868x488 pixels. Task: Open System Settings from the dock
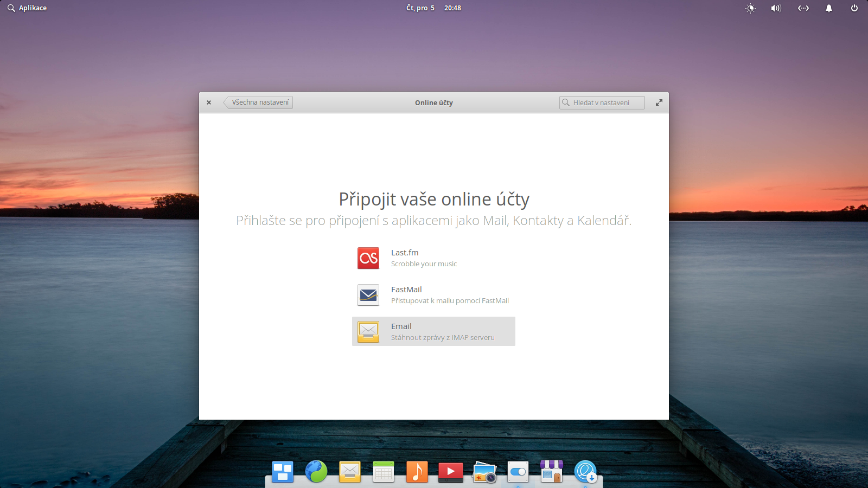[x=518, y=472]
